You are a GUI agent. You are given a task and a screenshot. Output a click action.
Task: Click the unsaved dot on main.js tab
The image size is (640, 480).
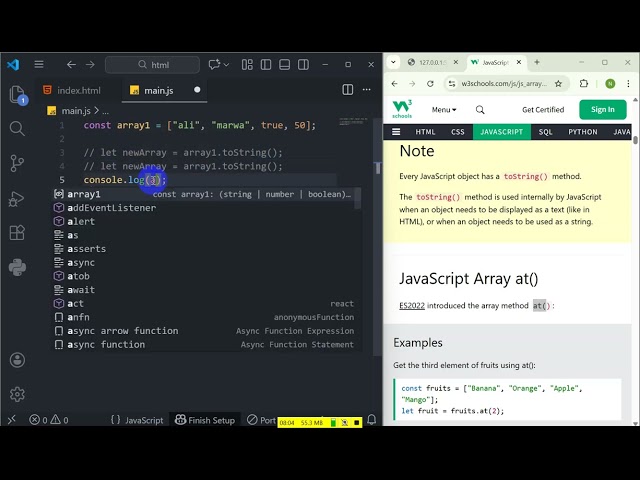pos(197,90)
